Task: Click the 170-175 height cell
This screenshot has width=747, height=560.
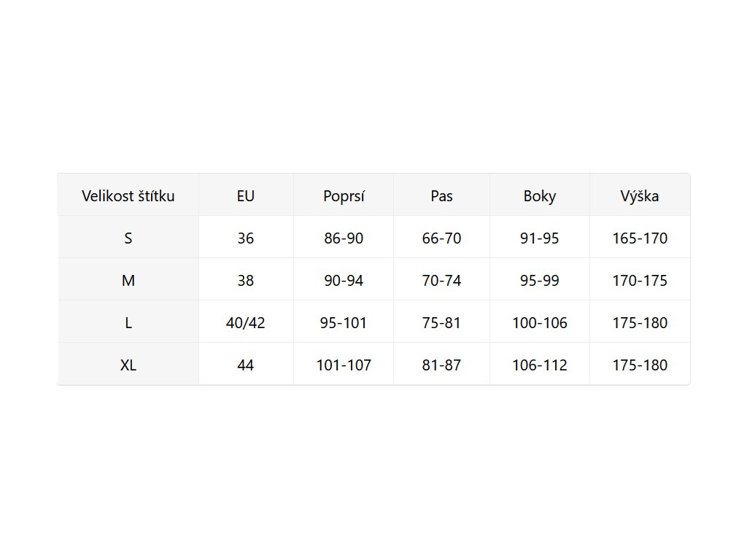Action: pyautogui.click(x=640, y=280)
